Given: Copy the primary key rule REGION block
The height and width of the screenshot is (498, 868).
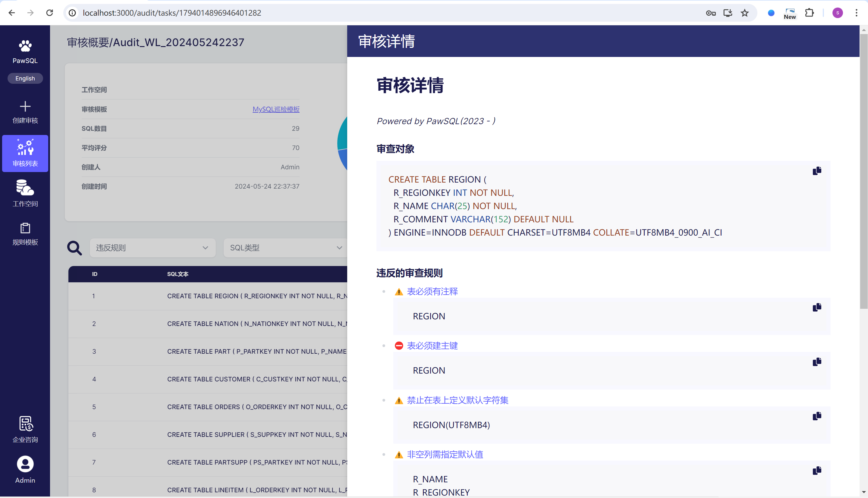Looking at the screenshot, I should 817,362.
